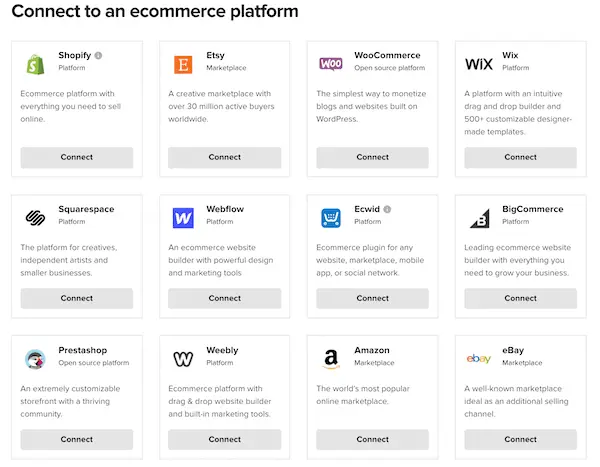This screenshot has width=600, height=467.
Task: Select the Webflow card title
Action: [225, 209]
